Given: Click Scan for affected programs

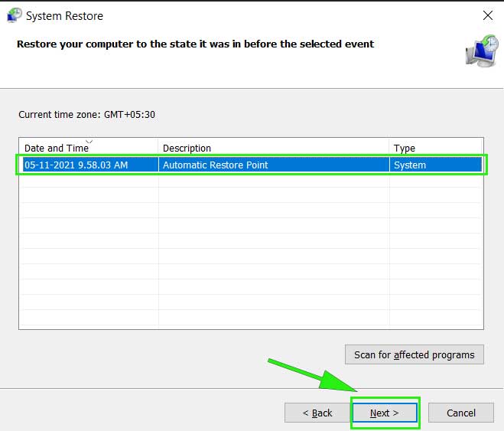Looking at the screenshot, I should tap(415, 354).
